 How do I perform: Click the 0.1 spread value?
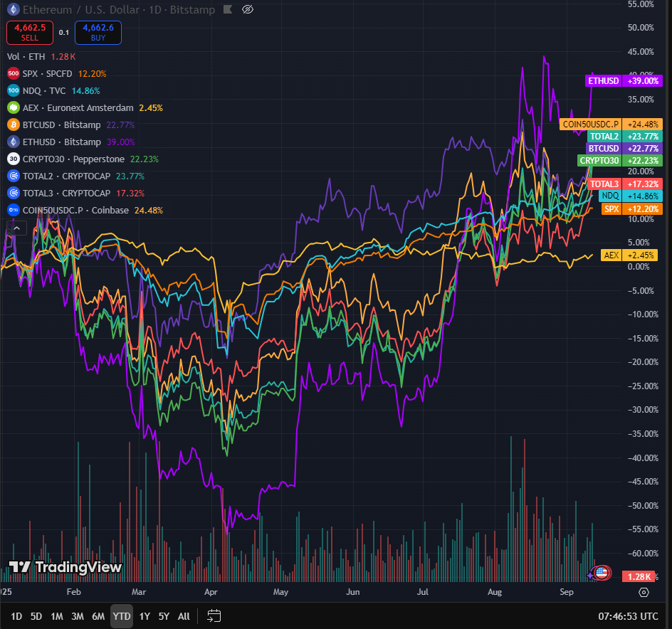64,33
